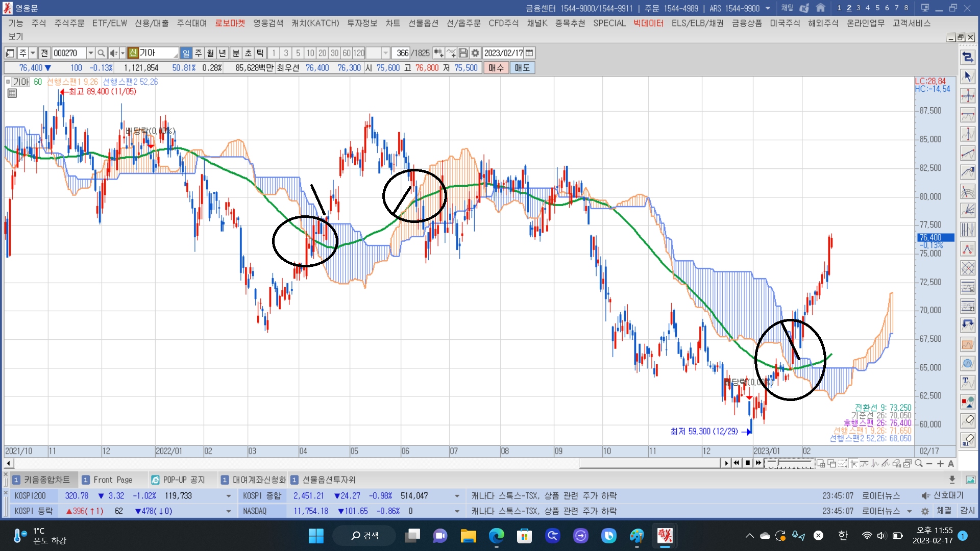Click the 매도 sell button

pos(522,68)
